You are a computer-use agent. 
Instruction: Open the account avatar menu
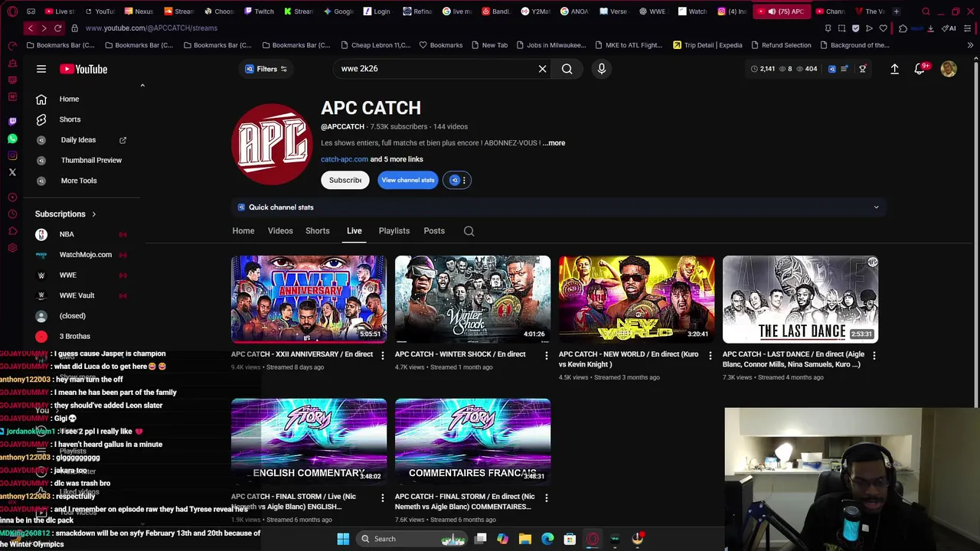[x=949, y=69]
